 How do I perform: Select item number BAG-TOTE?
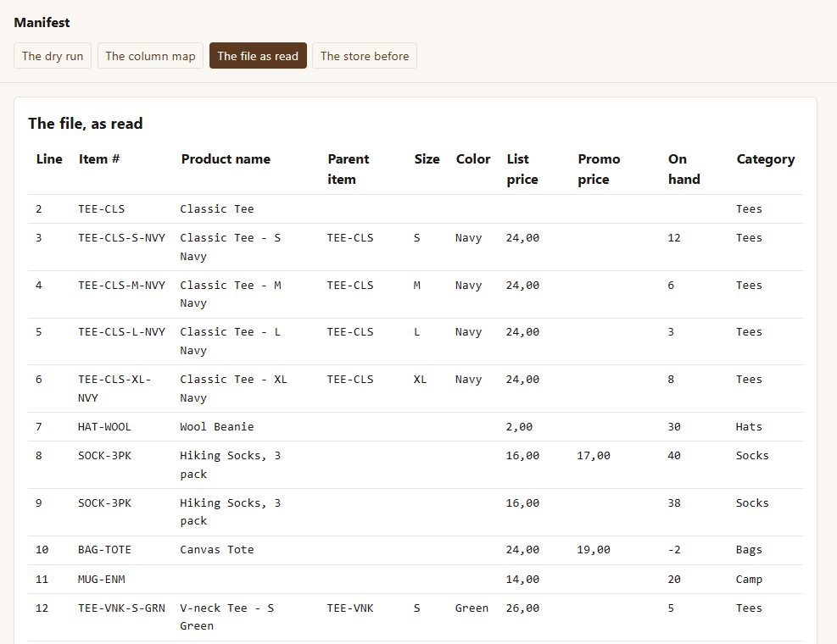[x=104, y=550]
